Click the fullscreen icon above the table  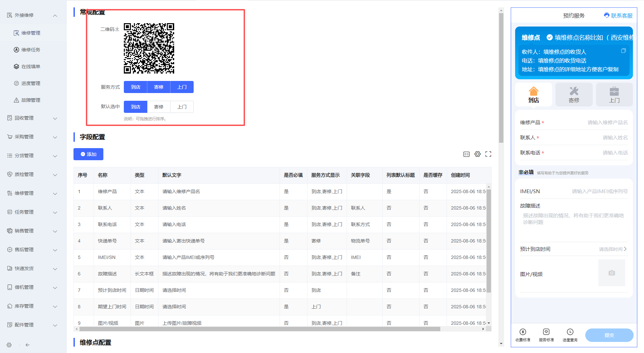coord(488,154)
